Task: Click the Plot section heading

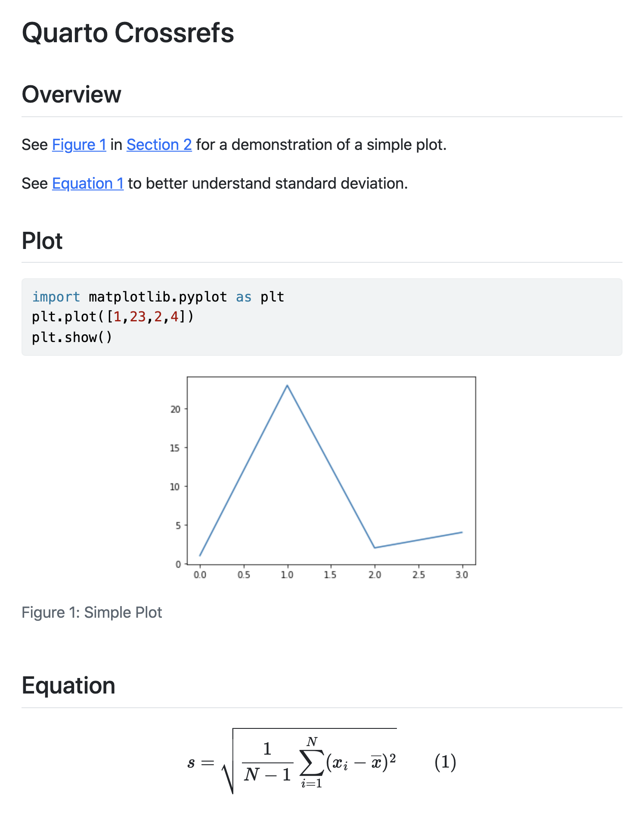Action: 42,241
